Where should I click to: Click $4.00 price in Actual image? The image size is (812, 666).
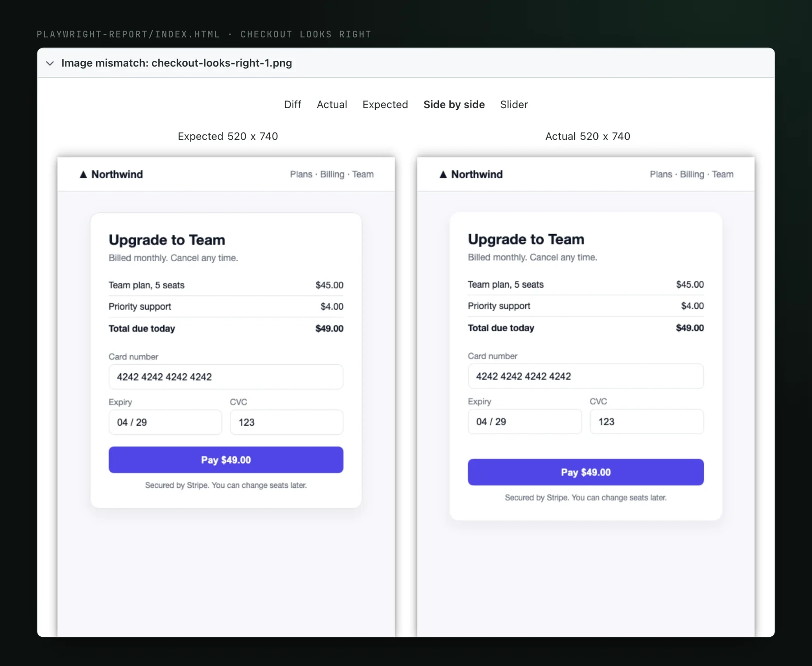pos(692,306)
